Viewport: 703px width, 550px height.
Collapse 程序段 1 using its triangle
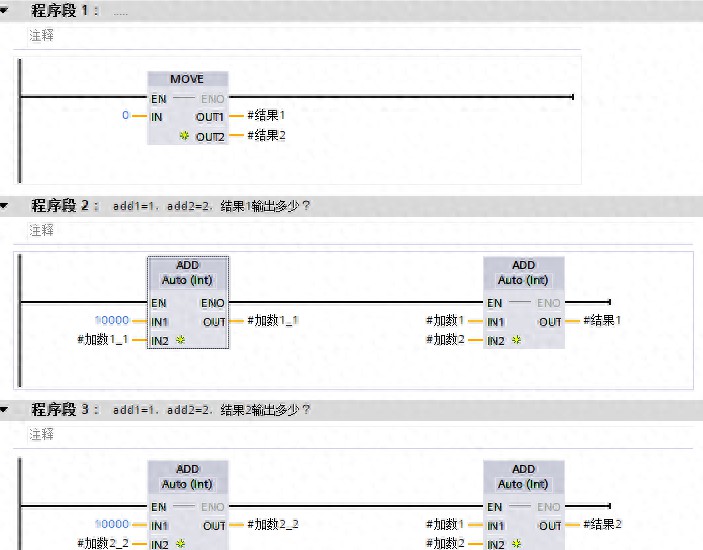pyautogui.click(x=6, y=10)
